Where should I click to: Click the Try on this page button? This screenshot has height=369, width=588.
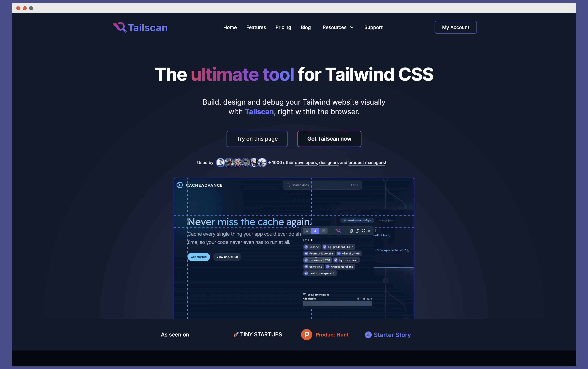point(257,138)
